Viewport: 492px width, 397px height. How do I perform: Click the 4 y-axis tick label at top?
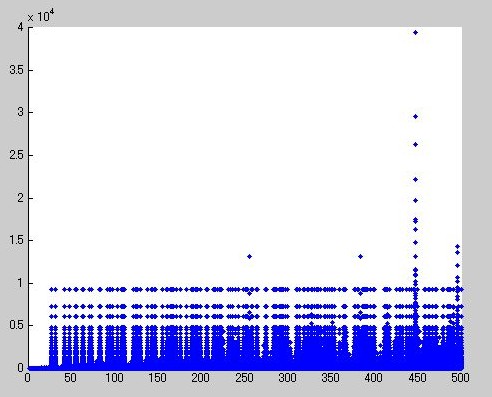[21, 27]
